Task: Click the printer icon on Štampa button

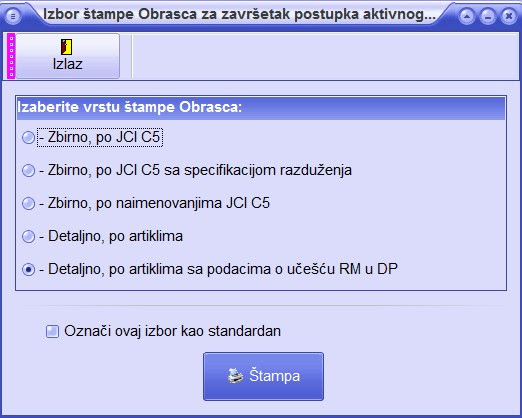Action: tap(236, 376)
